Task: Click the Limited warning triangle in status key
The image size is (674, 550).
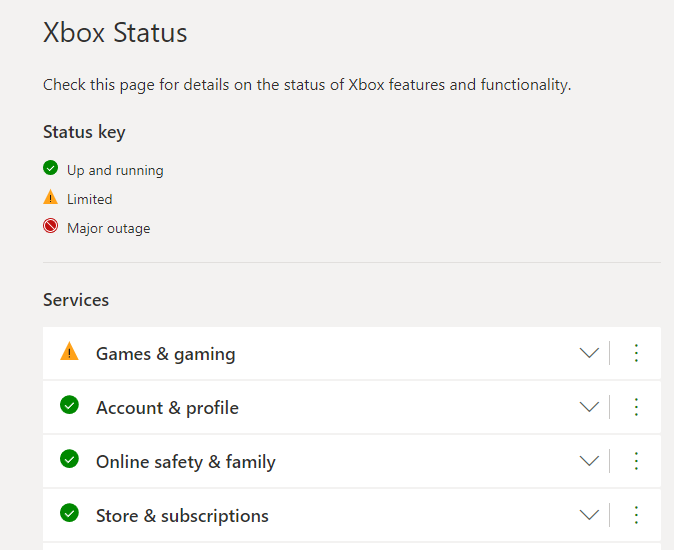Action: pos(51,197)
